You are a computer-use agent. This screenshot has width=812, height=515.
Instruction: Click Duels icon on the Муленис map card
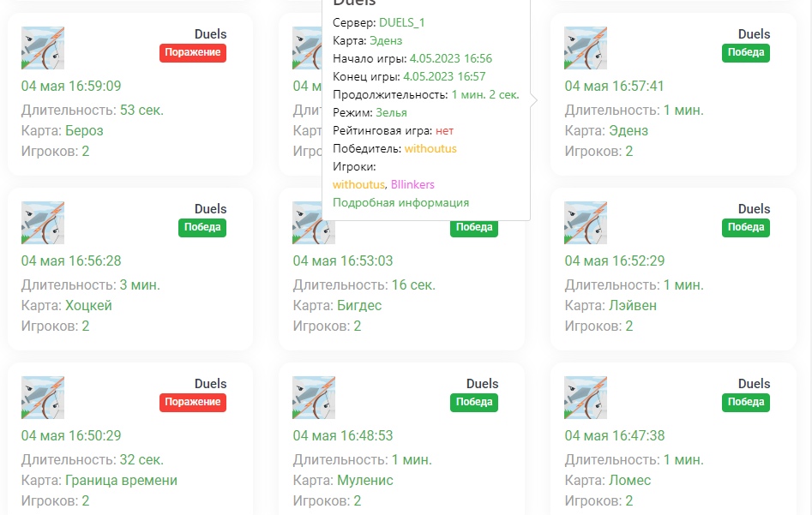tap(314, 398)
